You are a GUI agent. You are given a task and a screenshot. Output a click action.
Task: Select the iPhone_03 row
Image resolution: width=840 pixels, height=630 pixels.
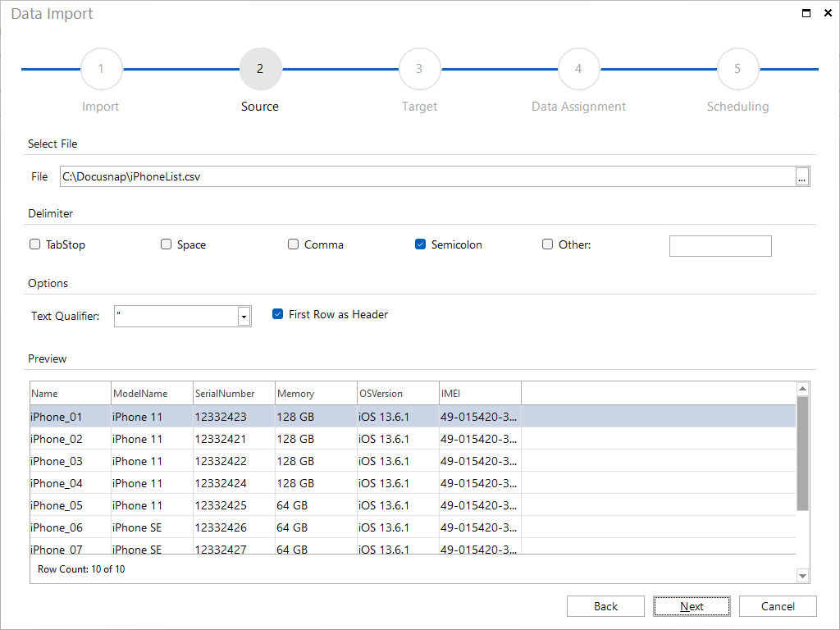tap(413, 461)
